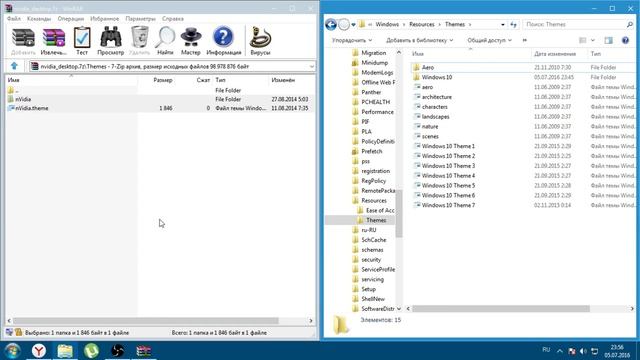This screenshot has width=640, height=360.
Task: Expand the WinRAR archive path dropdown
Action: pyautogui.click(x=311, y=66)
